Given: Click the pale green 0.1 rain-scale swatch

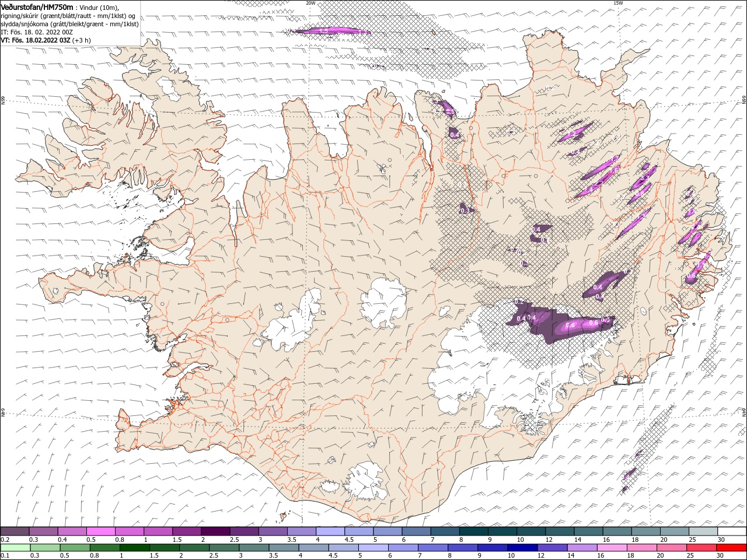Looking at the screenshot, I should coord(14,548).
